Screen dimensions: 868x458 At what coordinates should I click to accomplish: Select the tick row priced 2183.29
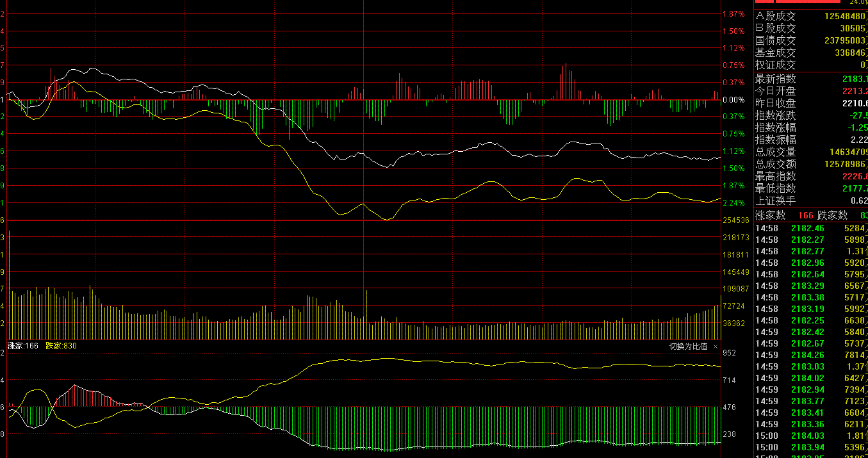pyautogui.click(x=812, y=286)
